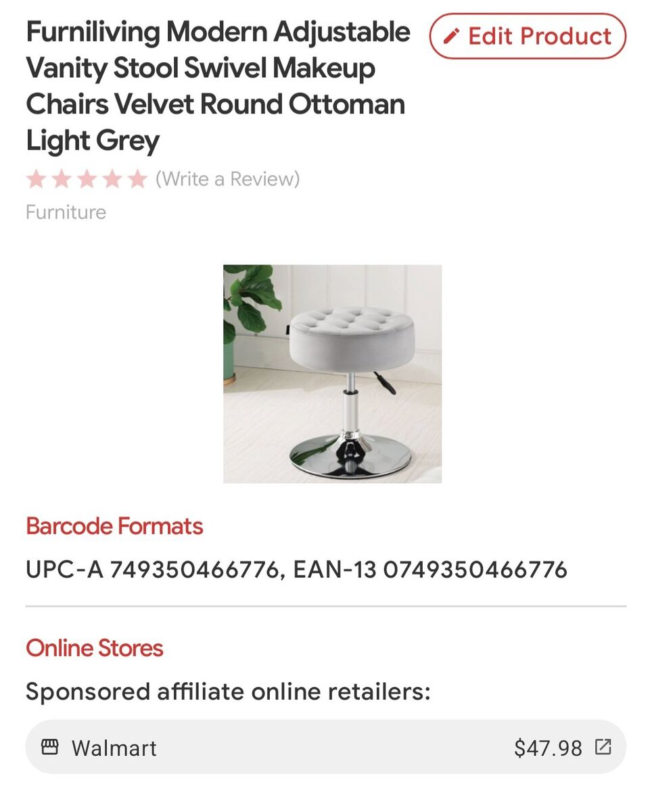Screen dimensions: 652x812
Task: Tap the fourth rating star
Action: pyautogui.click(x=112, y=179)
